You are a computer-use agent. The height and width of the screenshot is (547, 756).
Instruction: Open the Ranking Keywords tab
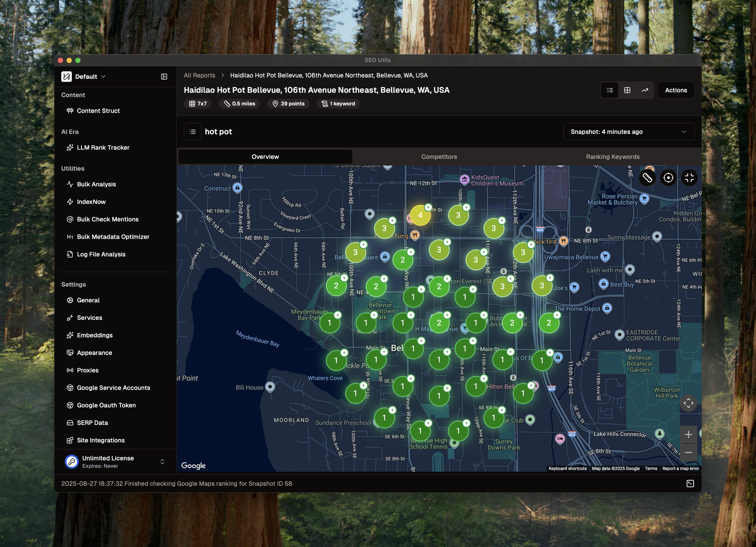coord(612,157)
